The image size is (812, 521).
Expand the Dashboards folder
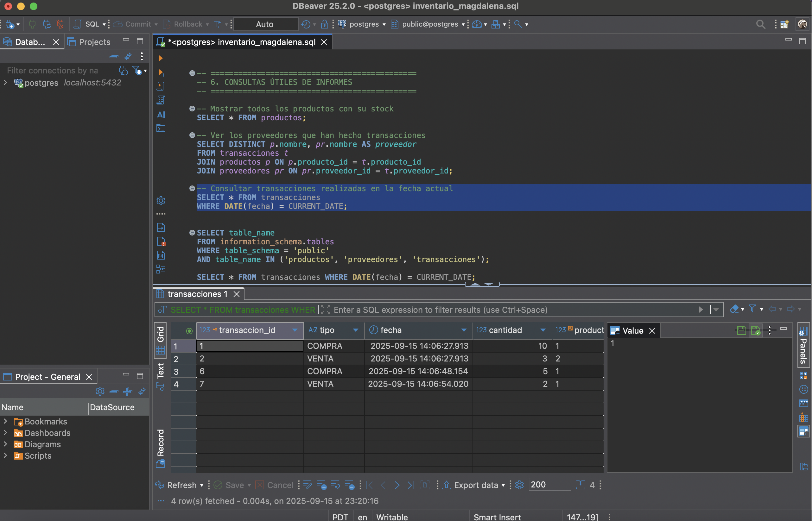tap(5, 432)
